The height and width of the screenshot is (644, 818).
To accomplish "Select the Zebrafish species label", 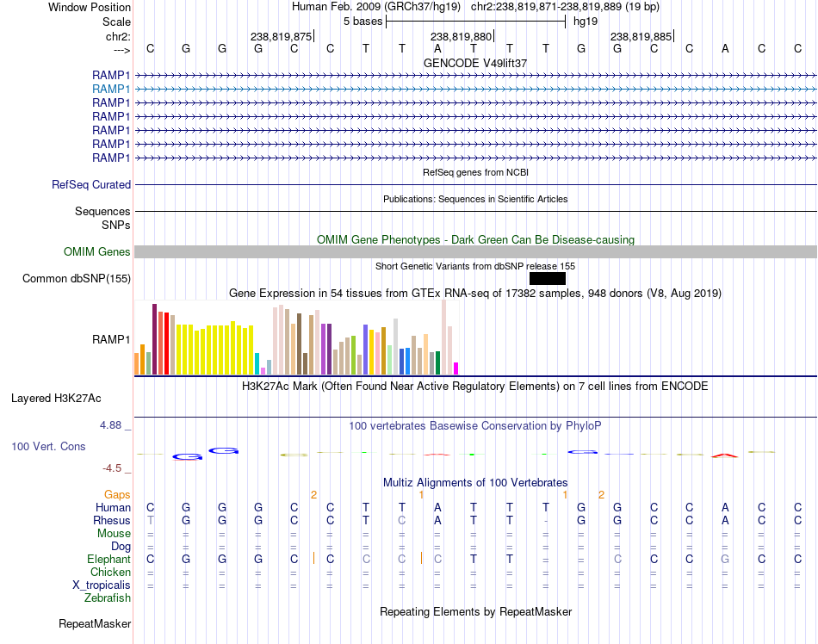I will (108, 598).
